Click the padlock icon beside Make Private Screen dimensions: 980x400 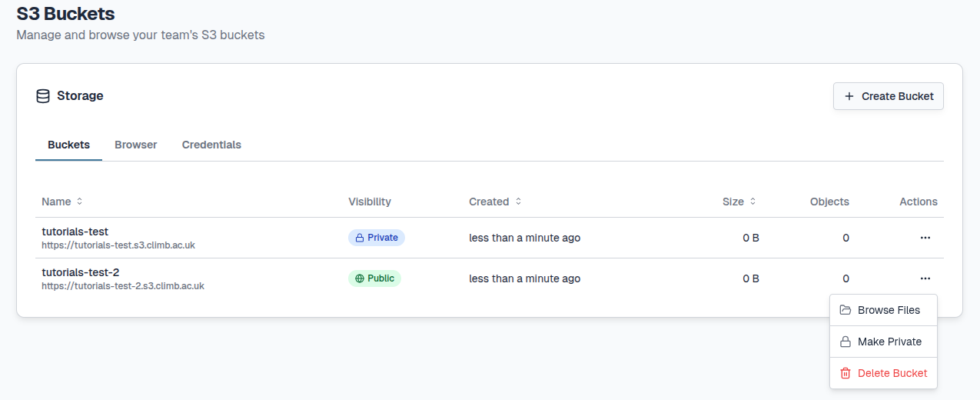click(x=845, y=342)
